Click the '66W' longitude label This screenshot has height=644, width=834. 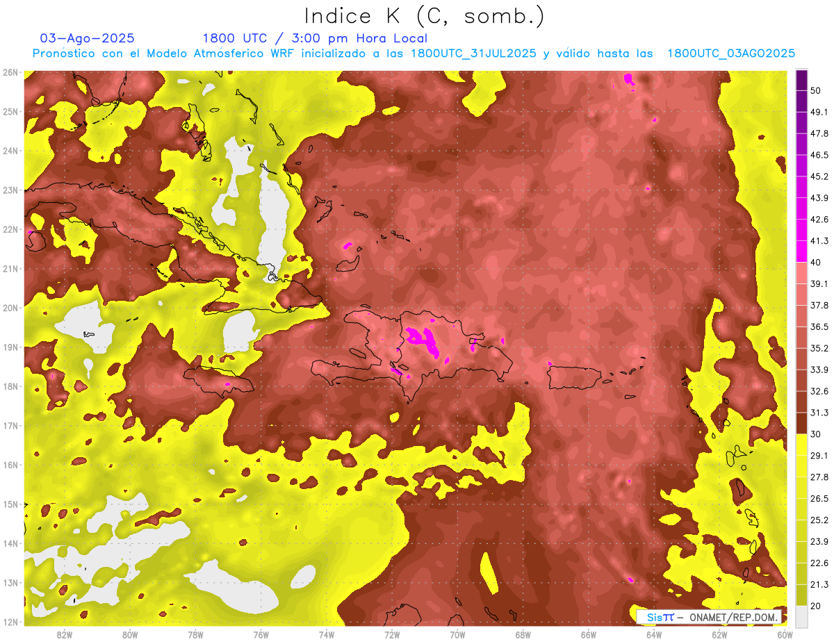point(589,635)
